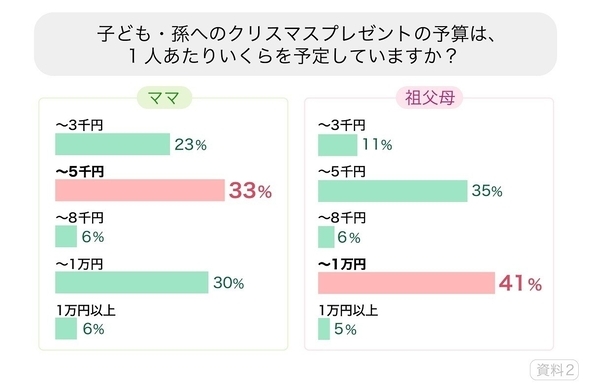Click the survey question title banner
Screen dimensions: 591x390
pos(295,44)
